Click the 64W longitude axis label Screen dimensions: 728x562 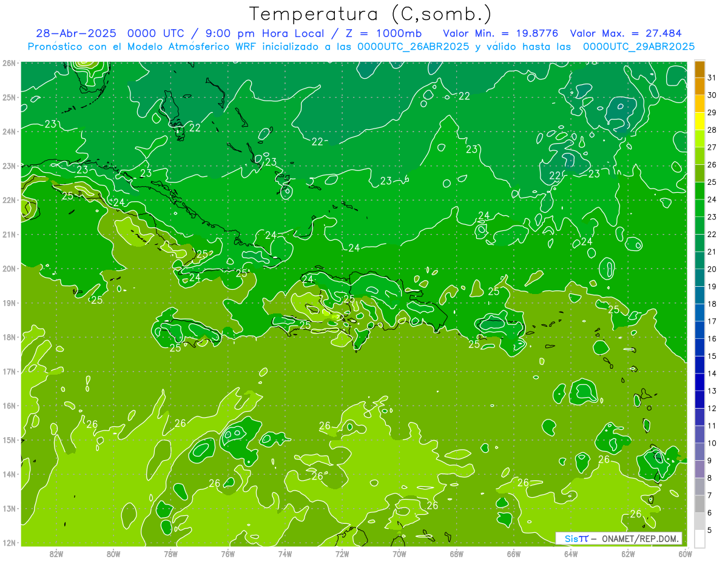pos(571,554)
